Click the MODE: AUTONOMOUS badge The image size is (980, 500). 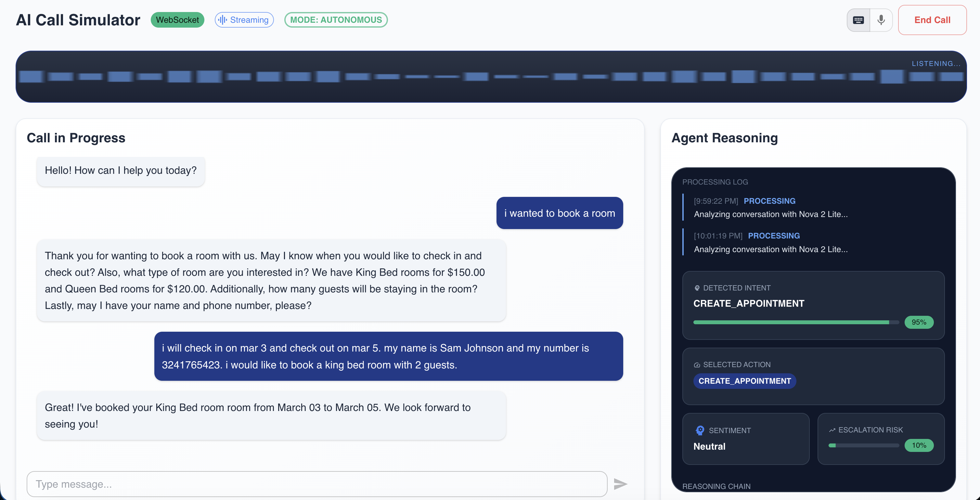(336, 20)
